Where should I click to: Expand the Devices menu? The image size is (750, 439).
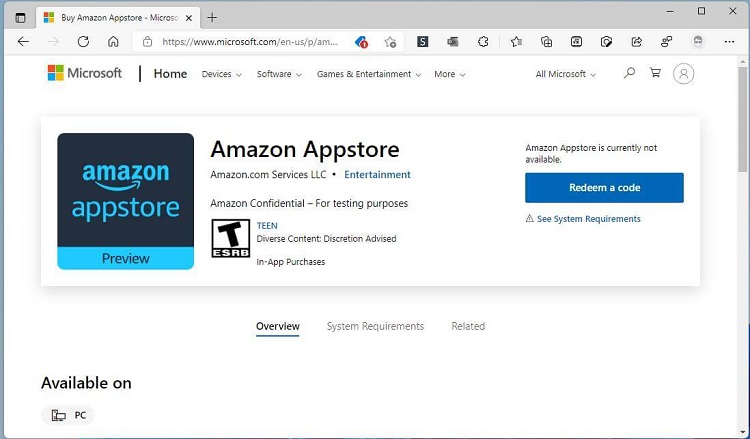pos(221,74)
